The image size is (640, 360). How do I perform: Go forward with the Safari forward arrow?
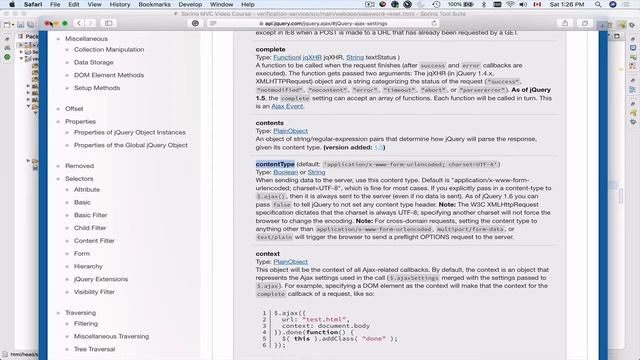pyautogui.click(x=90, y=23)
